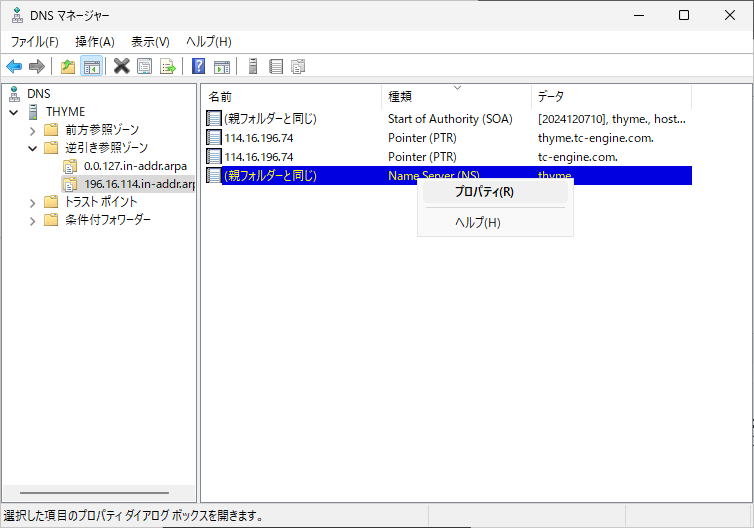Toggle the action pane toolbar icon

pos(222,66)
